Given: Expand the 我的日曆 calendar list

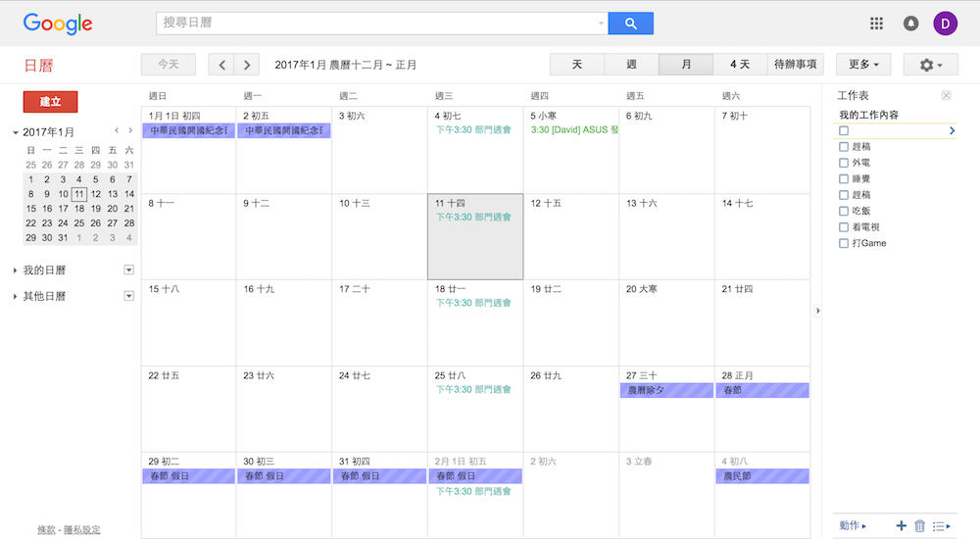Looking at the screenshot, I should point(16,270).
